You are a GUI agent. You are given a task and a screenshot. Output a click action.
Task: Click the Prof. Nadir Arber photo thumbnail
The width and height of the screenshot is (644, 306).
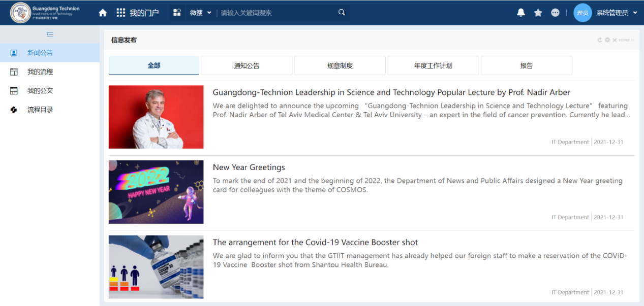click(156, 117)
